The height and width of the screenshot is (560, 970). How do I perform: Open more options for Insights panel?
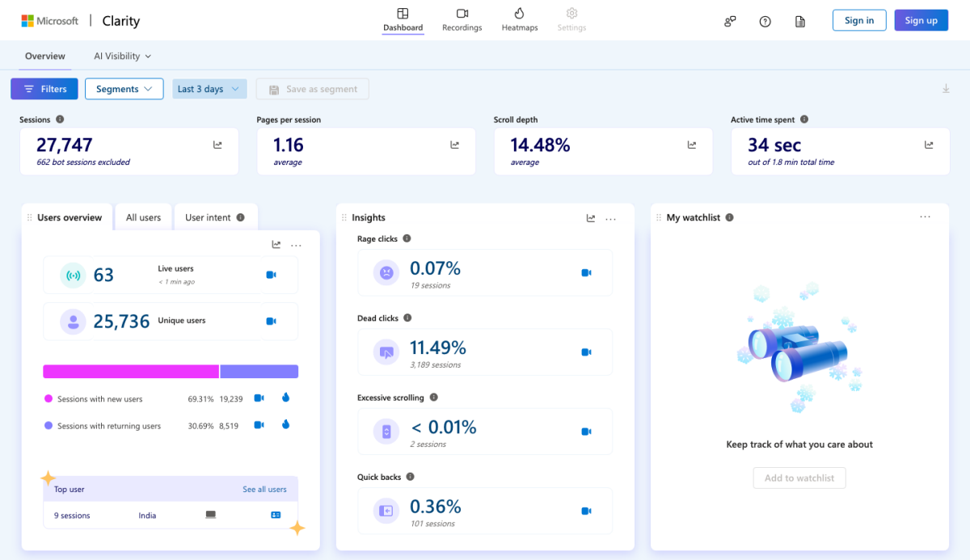[611, 218]
